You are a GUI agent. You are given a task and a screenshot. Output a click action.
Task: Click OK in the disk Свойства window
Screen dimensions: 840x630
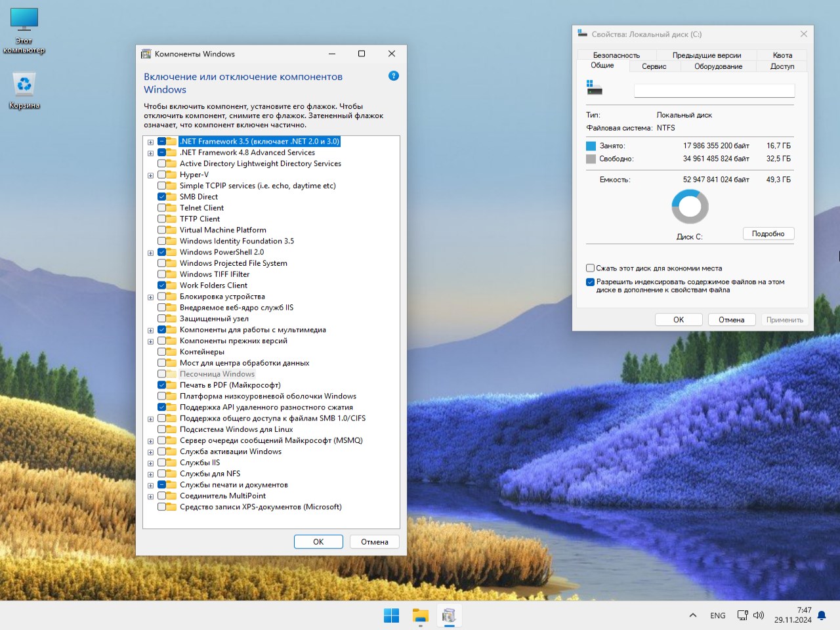679,320
